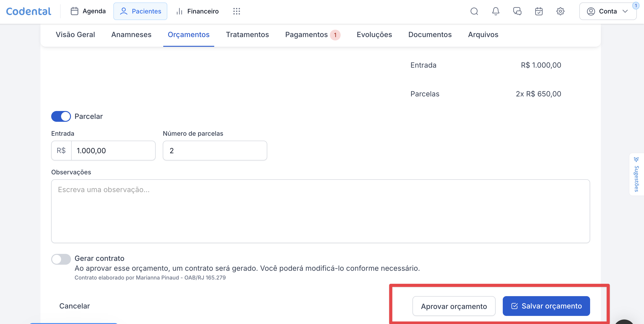Open the Financeiro menu item
This screenshot has width=644, height=324.
[x=198, y=11]
